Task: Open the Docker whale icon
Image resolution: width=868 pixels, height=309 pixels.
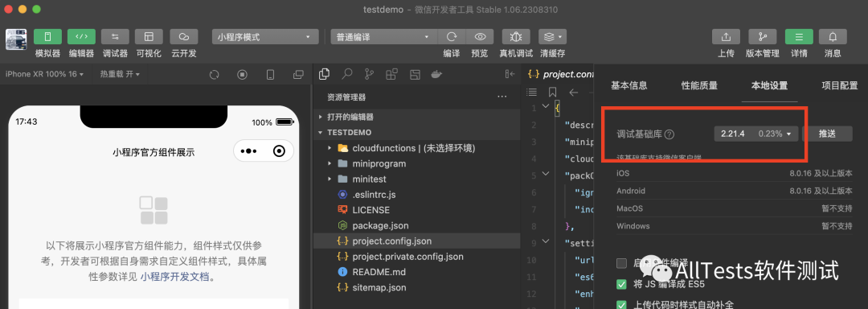Action: click(436, 74)
